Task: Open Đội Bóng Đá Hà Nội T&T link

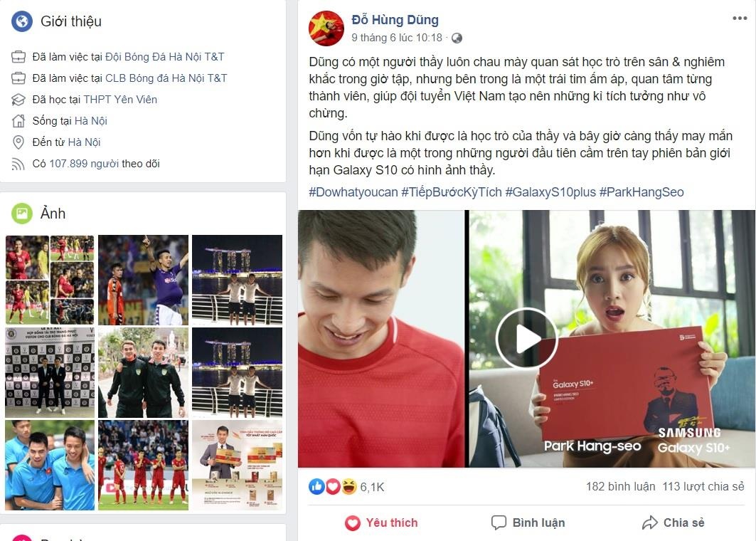Action: click(164, 57)
